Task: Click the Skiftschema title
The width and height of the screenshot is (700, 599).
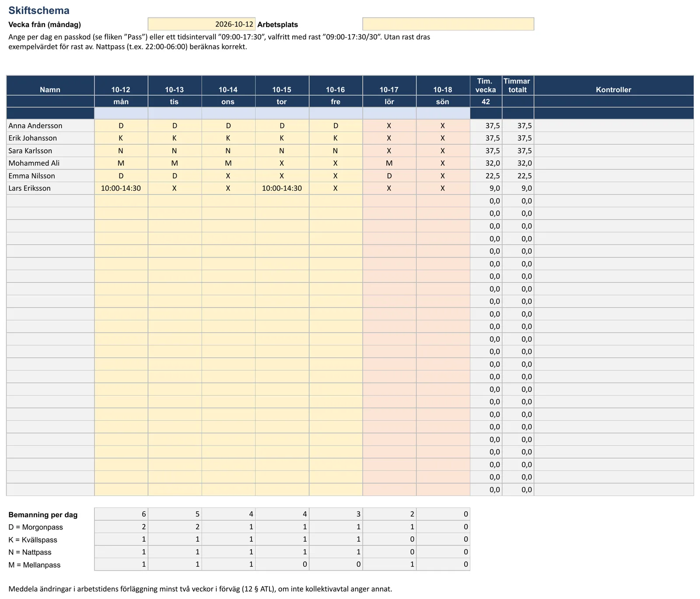Action: point(39,10)
